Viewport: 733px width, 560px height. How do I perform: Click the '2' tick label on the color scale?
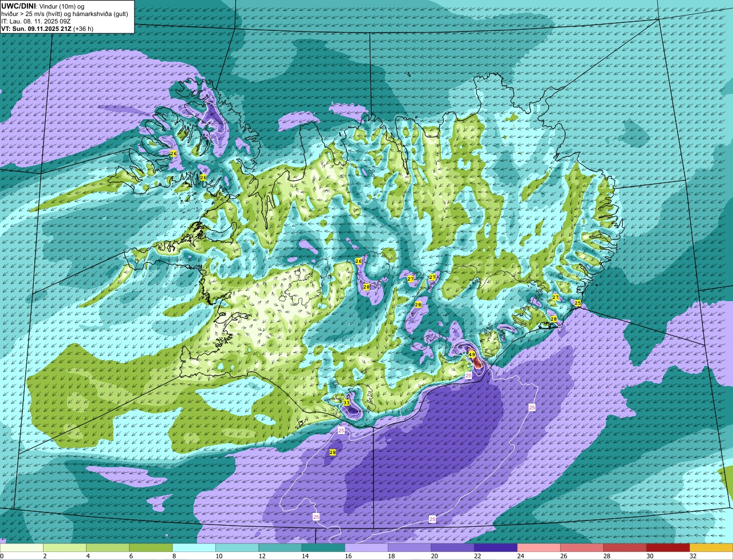(x=44, y=556)
